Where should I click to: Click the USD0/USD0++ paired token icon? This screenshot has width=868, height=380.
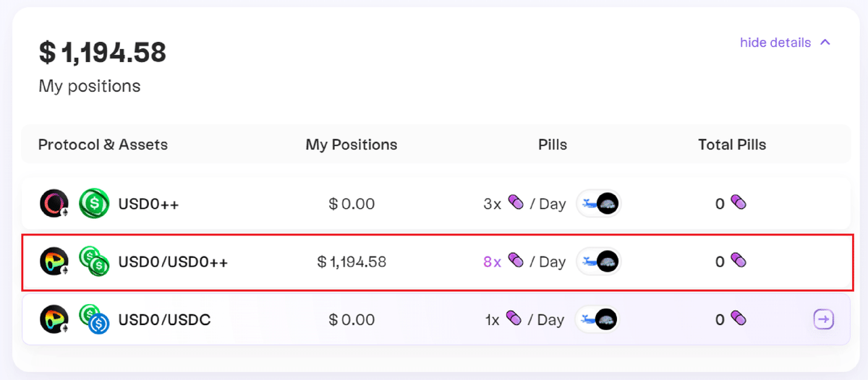[x=94, y=262]
